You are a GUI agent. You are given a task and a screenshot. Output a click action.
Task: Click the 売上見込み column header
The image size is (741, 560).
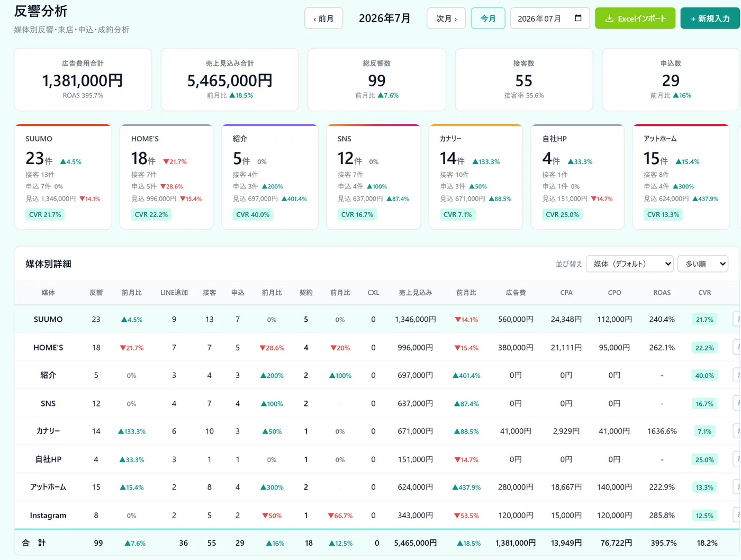[x=415, y=293]
